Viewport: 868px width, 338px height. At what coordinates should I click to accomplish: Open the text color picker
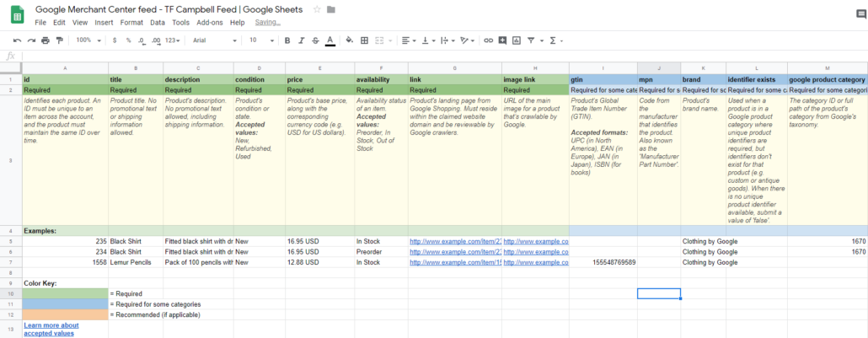(x=330, y=40)
